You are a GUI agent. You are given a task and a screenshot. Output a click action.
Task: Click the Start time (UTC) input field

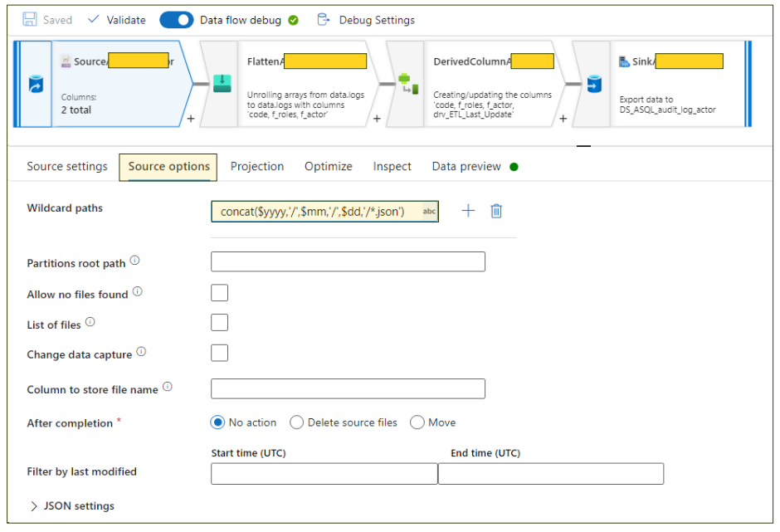click(x=324, y=473)
